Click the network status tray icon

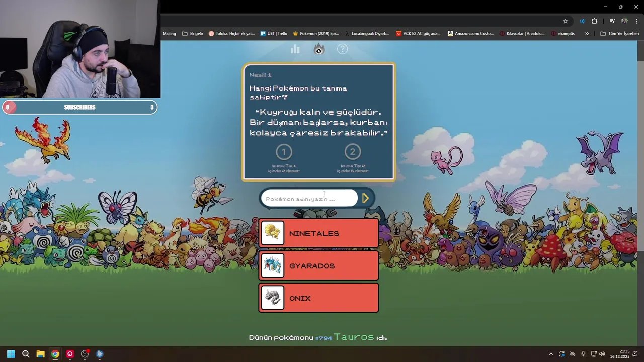(573, 354)
